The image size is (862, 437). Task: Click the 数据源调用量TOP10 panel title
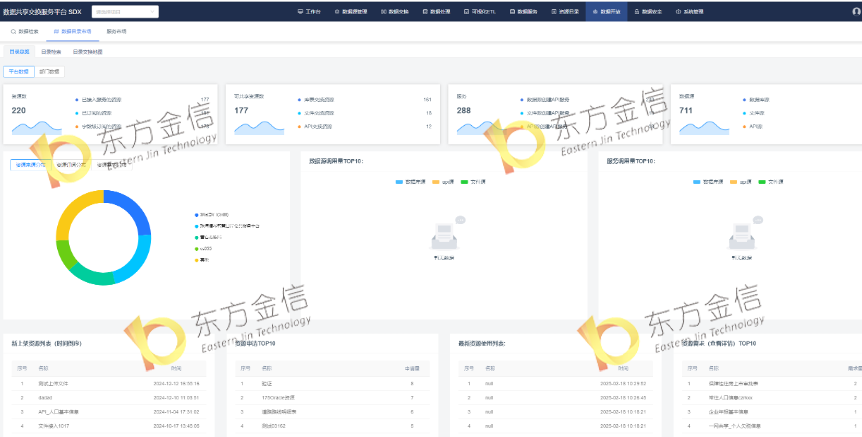point(336,162)
